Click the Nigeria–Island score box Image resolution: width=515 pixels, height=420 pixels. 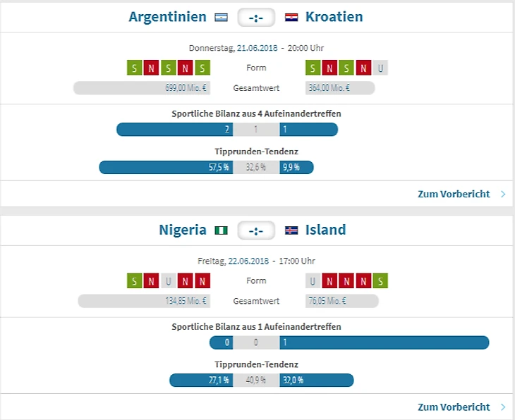click(256, 230)
